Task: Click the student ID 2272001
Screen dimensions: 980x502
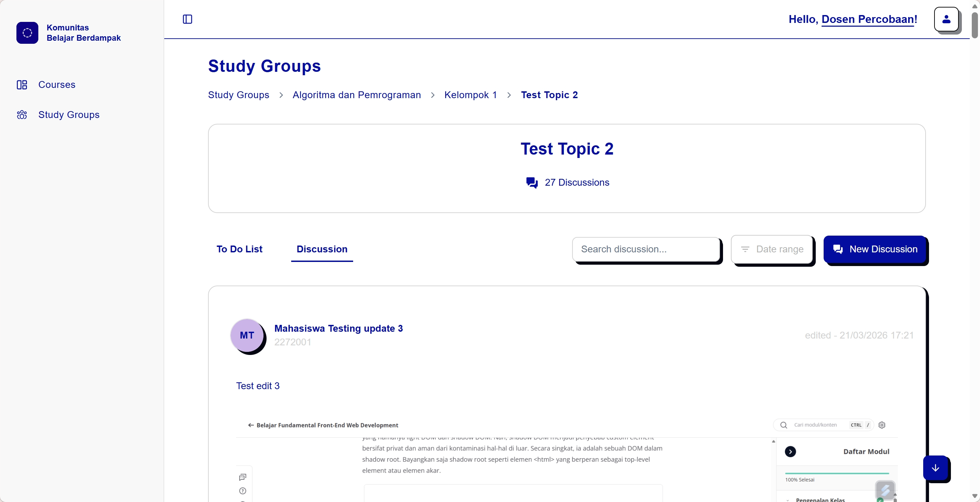Action: click(293, 342)
